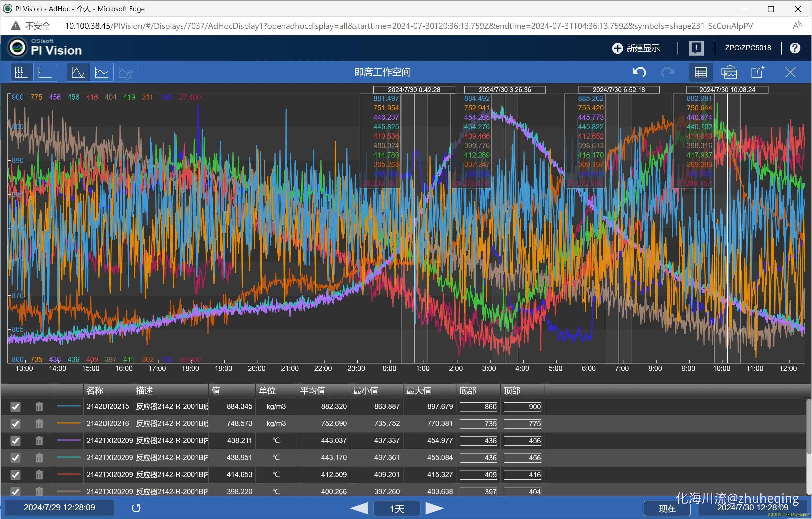Screen dimensions: 812x519
Task: Click the 新建显示 plus icon
Action: coord(617,48)
